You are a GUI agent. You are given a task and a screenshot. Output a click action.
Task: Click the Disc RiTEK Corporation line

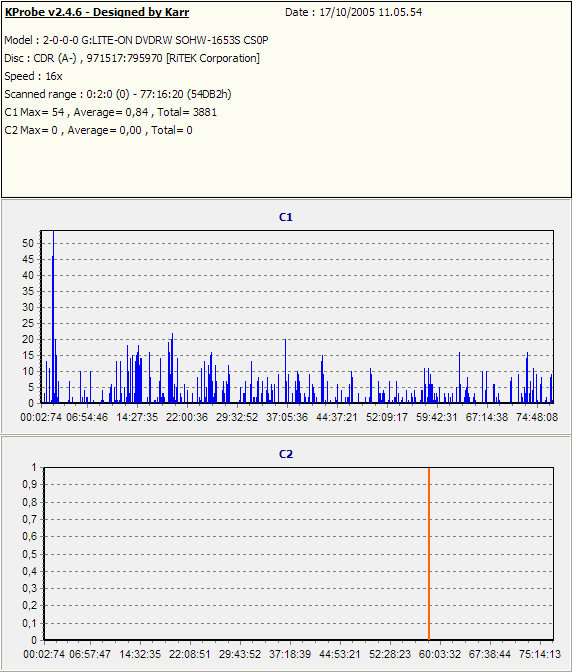(132, 58)
